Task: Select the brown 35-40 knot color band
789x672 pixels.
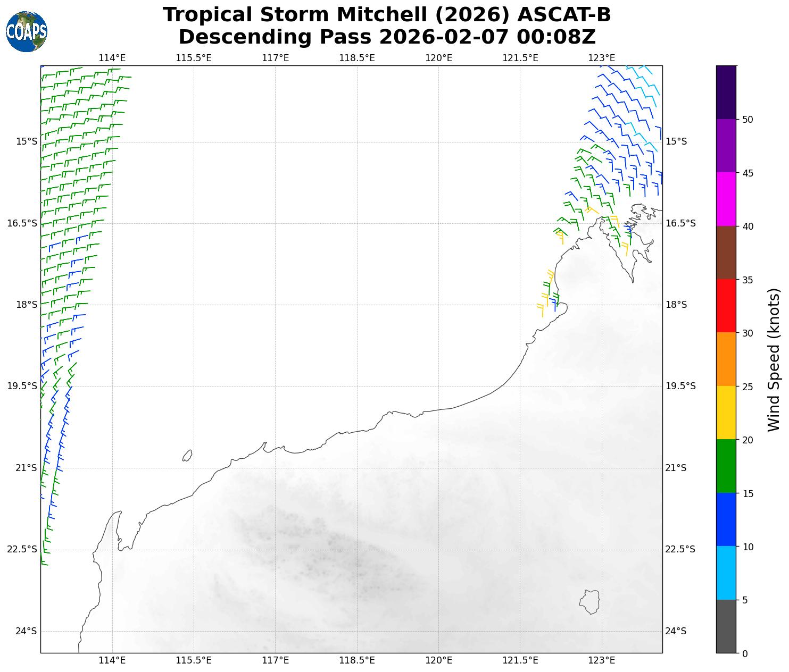Action: click(x=726, y=253)
